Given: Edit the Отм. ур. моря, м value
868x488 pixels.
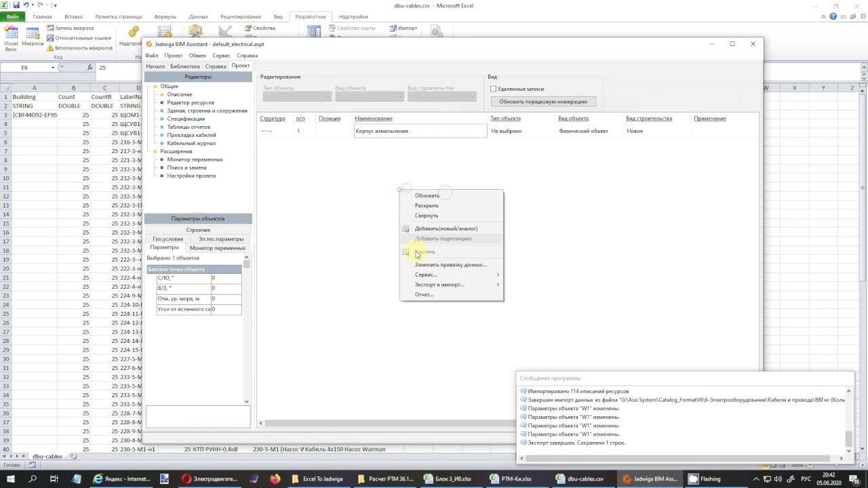Looking at the screenshot, I should pyautogui.click(x=226, y=299).
